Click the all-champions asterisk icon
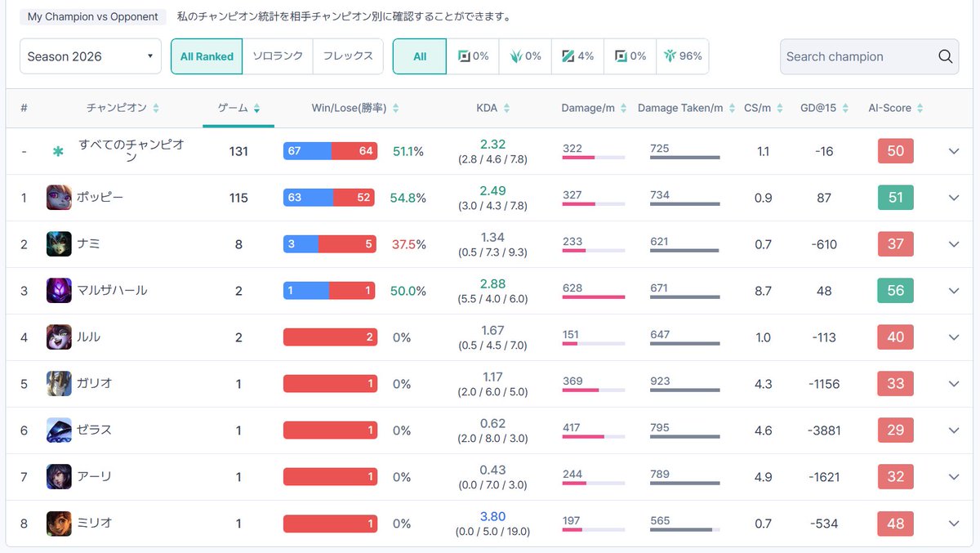This screenshot has width=980, height=553. (58, 151)
